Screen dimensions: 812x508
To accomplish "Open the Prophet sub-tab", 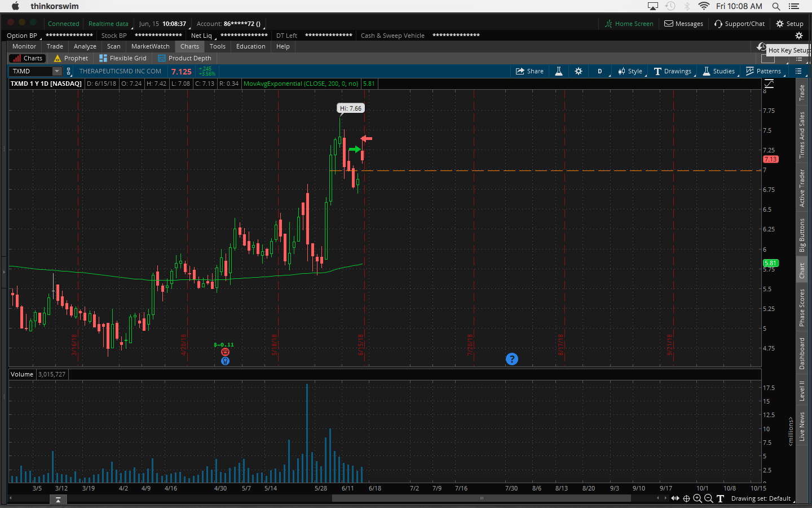I will point(71,58).
